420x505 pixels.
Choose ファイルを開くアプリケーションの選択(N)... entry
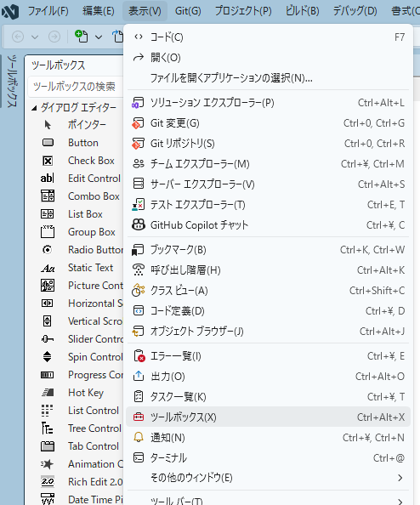269,78
